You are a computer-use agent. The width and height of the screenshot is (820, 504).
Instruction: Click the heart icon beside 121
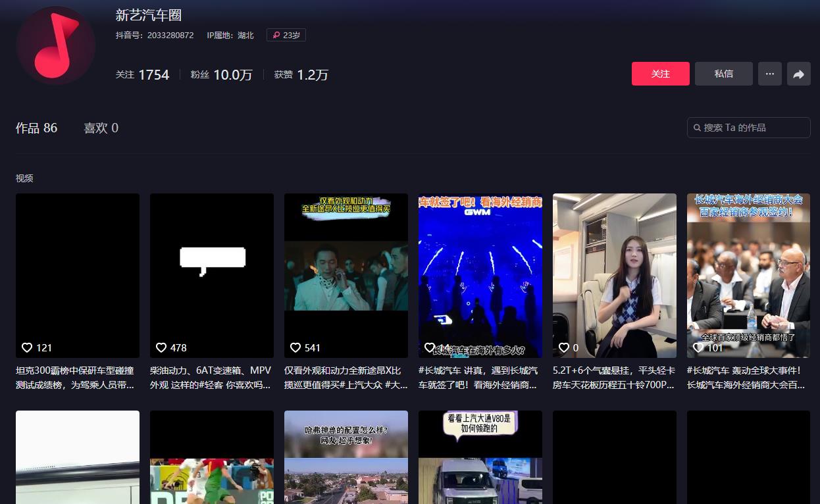[x=27, y=347]
